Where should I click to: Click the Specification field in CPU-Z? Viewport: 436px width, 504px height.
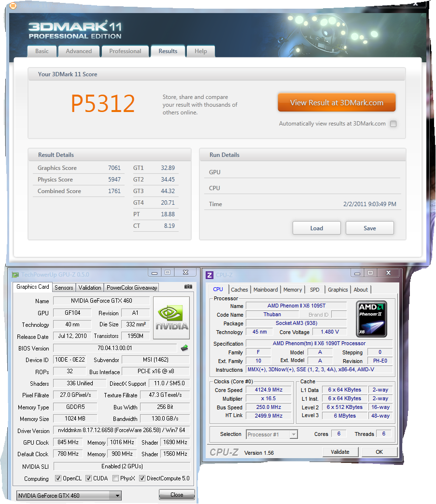coord(319,343)
